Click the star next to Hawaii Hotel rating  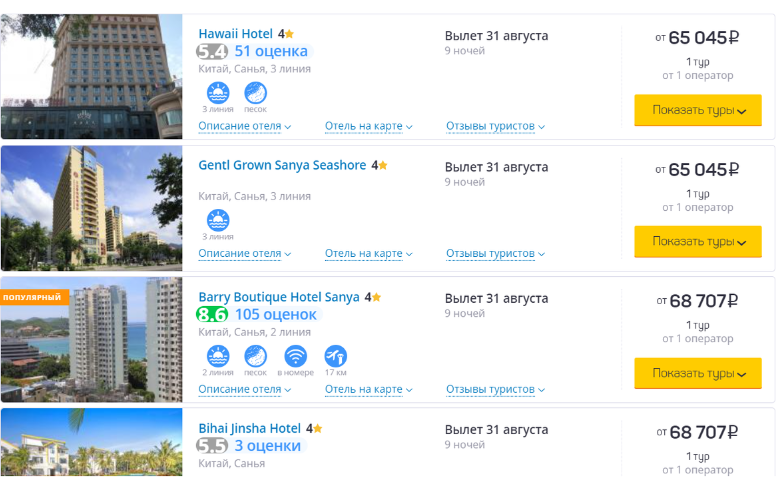(289, 34)
